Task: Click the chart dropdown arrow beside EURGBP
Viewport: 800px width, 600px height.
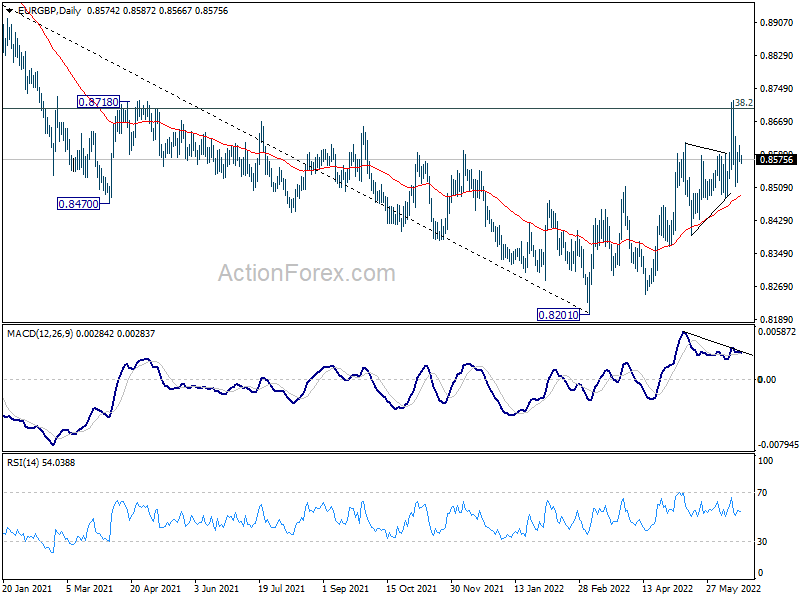Action: [10, 10]
